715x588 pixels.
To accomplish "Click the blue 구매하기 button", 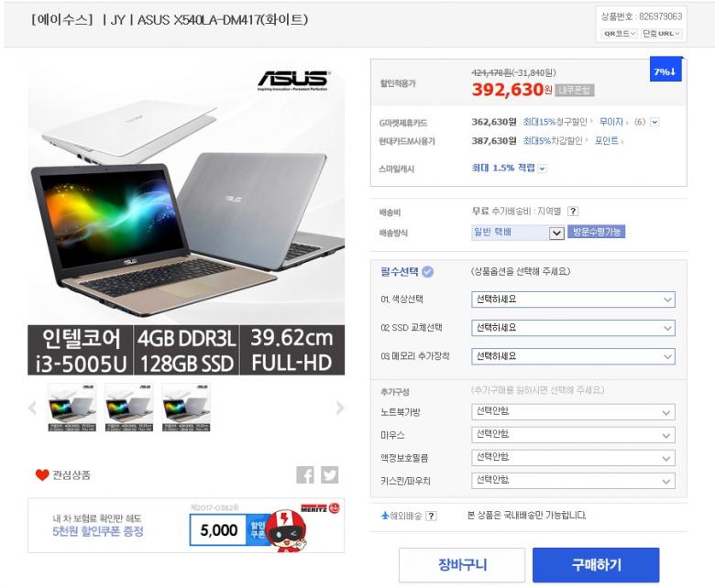I will point(596,565).
